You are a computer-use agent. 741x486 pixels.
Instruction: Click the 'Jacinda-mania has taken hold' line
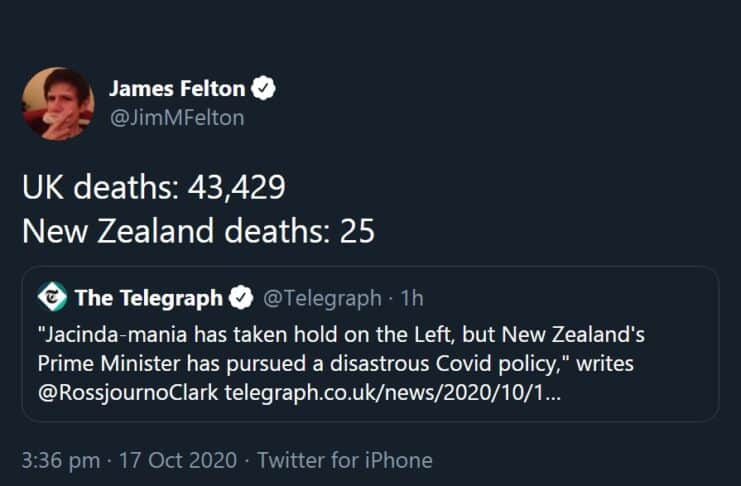point(340,331)
